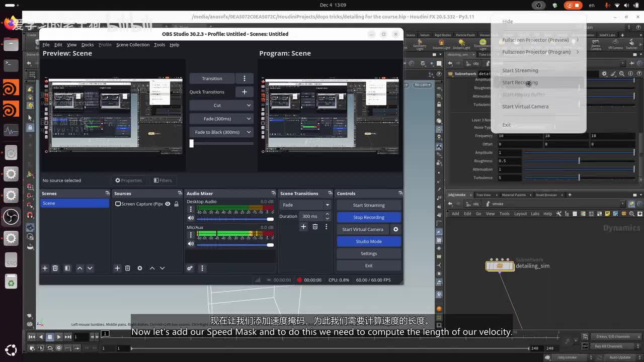Remove scene transition with trash icon
The image size is (644, 362).
pyautogui.click(x=315, y=227)
